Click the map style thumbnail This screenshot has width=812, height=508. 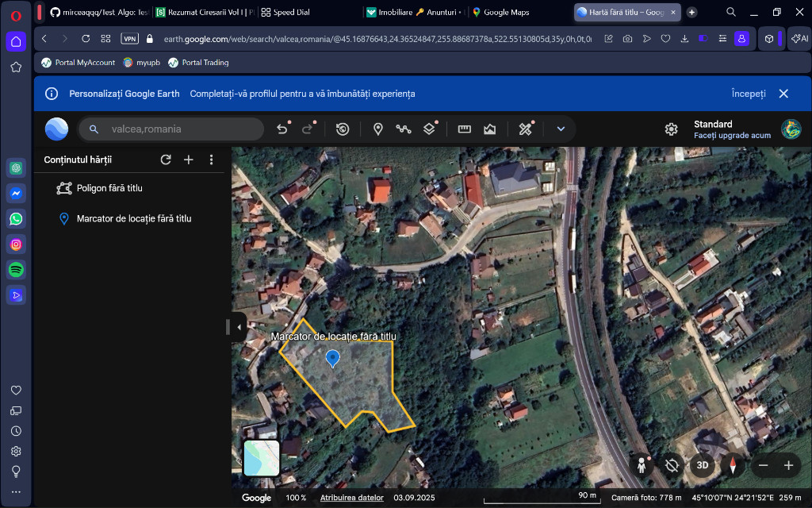[262, 458]
